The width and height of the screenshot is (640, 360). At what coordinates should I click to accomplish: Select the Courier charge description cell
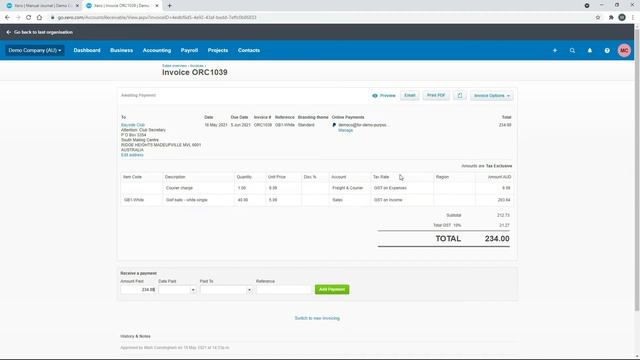click(x=198, y=188)
